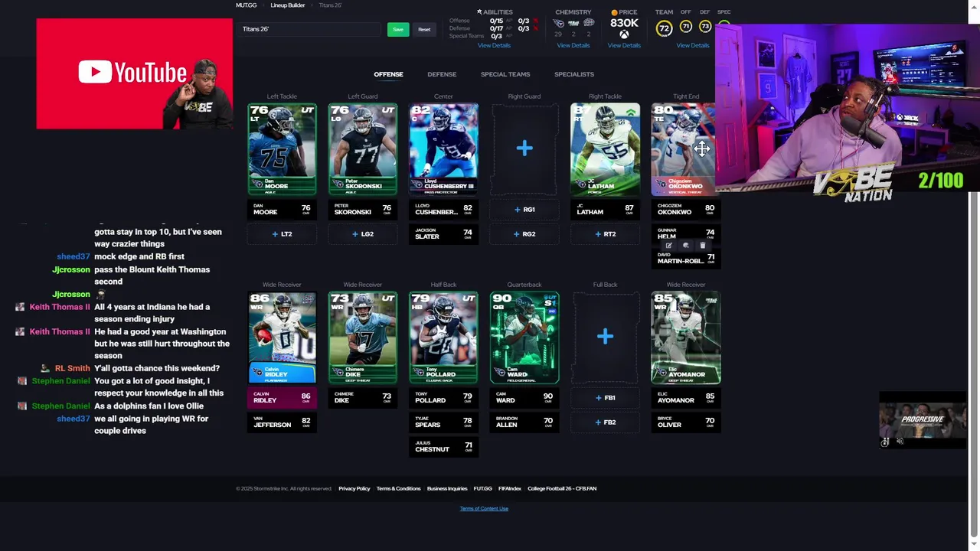The width and height of the screenshot is (980, 551).
Task: Click the page vertical scrollbar
Action: coord(974,275)
